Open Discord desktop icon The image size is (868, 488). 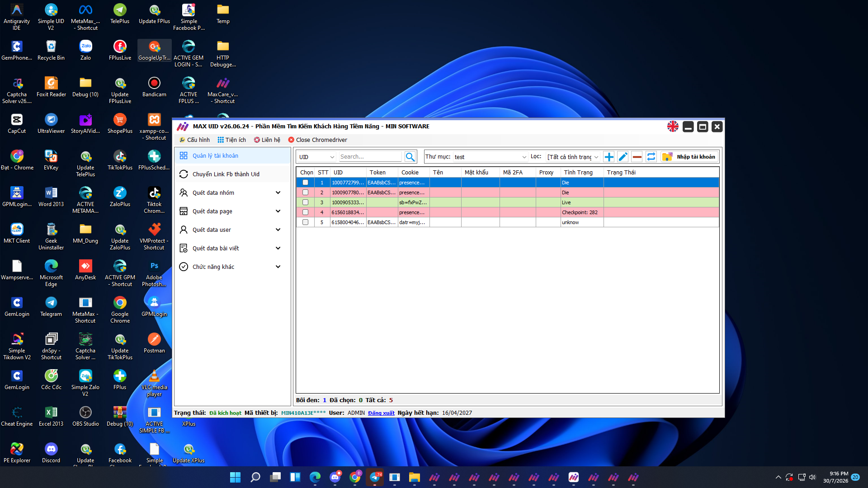click(x=51, y=453)
